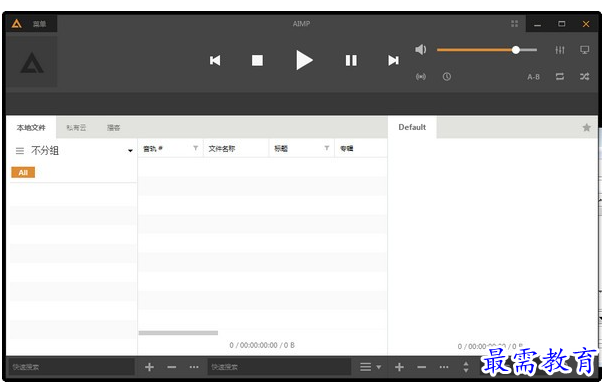Skip to the next track
This screenshot has width=605, height=392.
point(393,61)
